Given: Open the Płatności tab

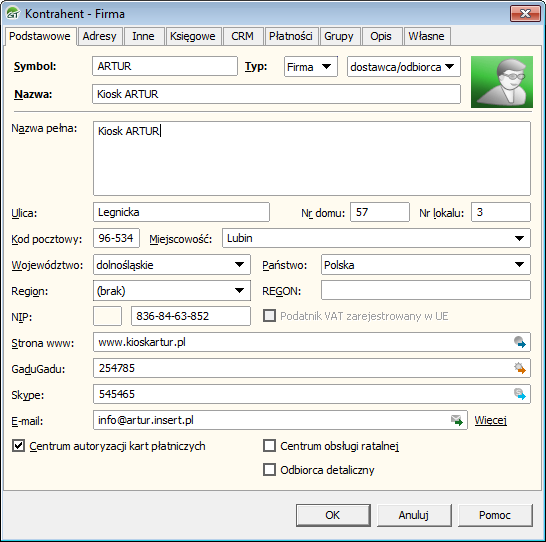Looking at the screenshot, I should click(x=290, y=36).
